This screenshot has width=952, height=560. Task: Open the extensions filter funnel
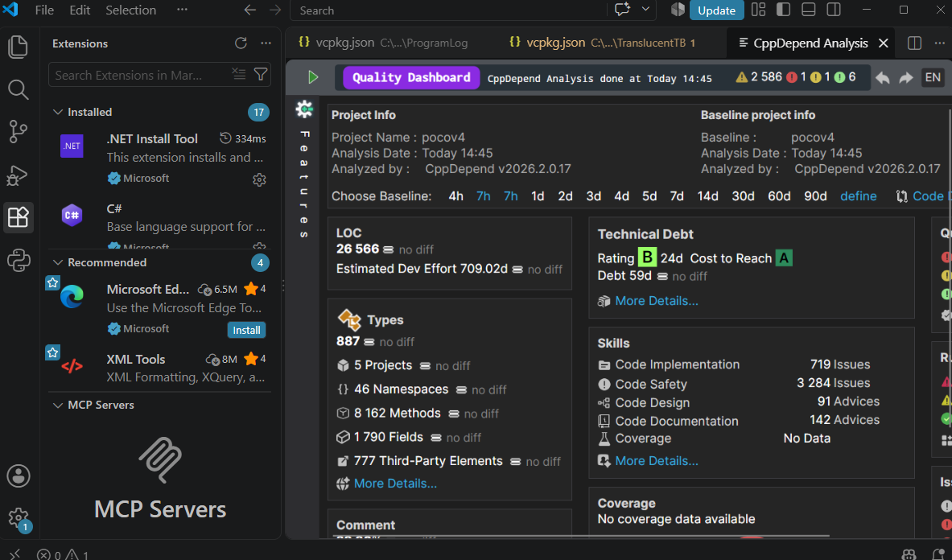pos(261,74)
